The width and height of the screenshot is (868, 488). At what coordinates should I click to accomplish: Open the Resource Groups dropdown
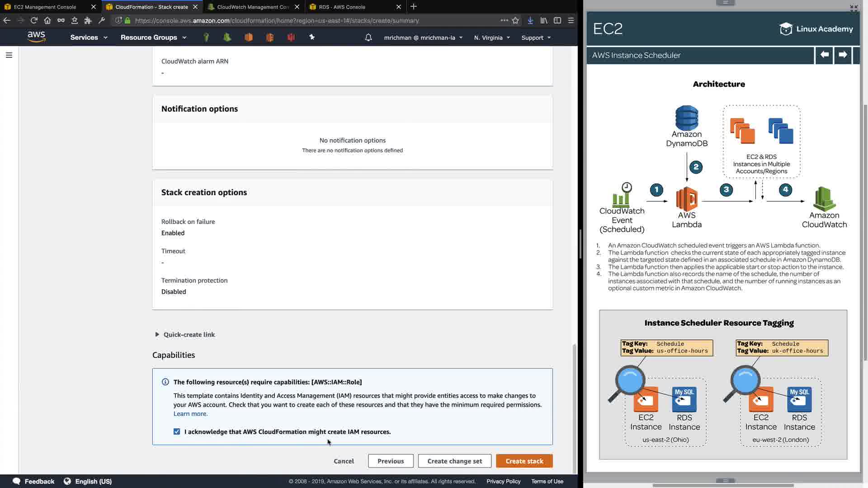coord(153,38)
